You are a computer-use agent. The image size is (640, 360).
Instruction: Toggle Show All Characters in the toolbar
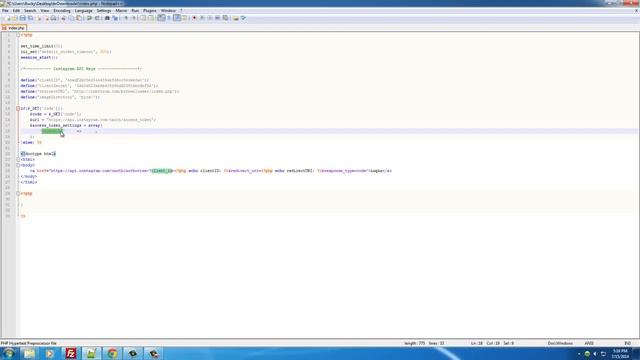point(169,18)
